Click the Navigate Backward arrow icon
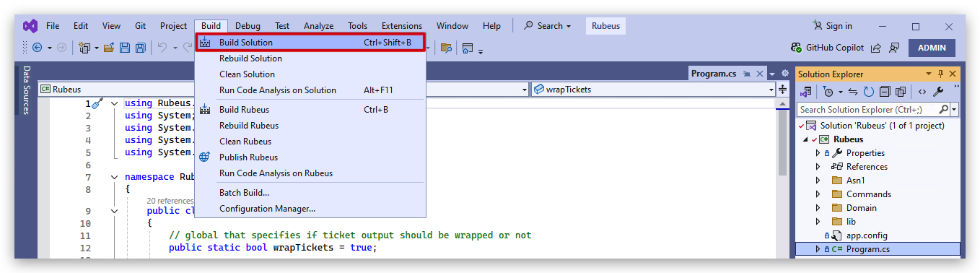The image size is (980, 273). tap(37, 48)
